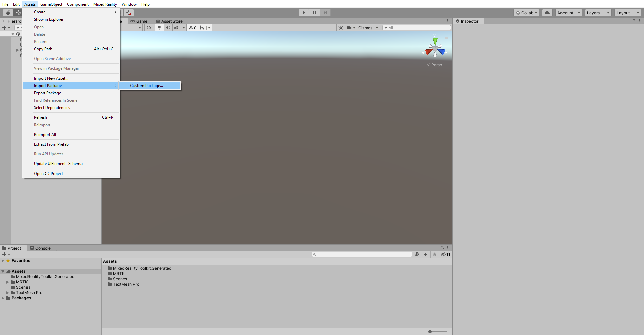Open the Mixed Reality menu
Screen dimensions: 644x335
point(105,4)
